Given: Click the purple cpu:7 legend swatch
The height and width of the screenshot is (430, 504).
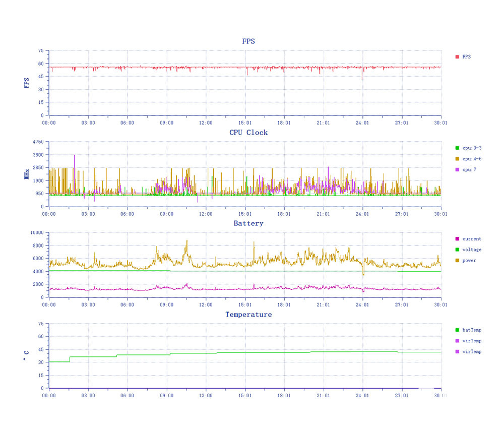Looking at the screenshot, I should (457, 170).
